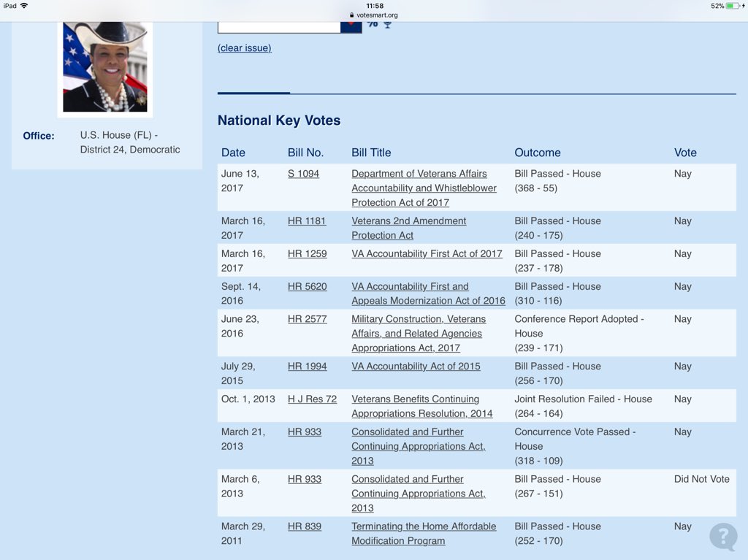Click the date March 29, 2011
Viewport: 748px width, 560px height.
pos(243,534)
